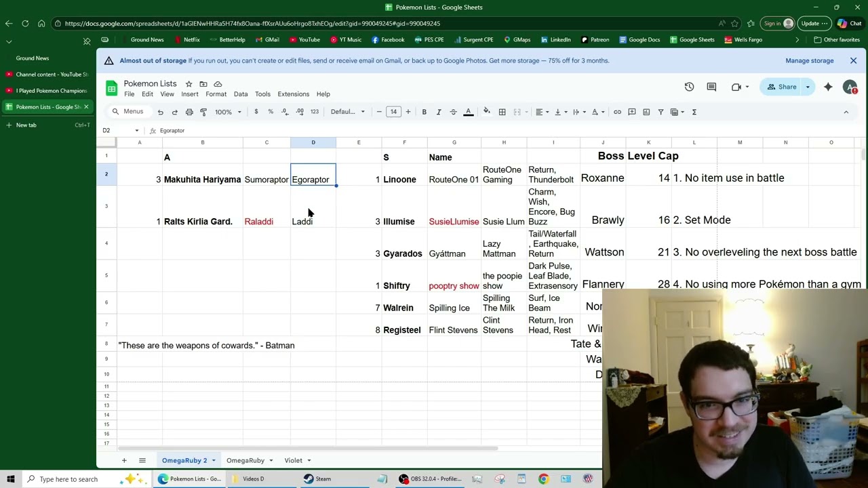Open the Functions sigma icon
This screenshot has height=488, width=868.
[x=694, y=112]
